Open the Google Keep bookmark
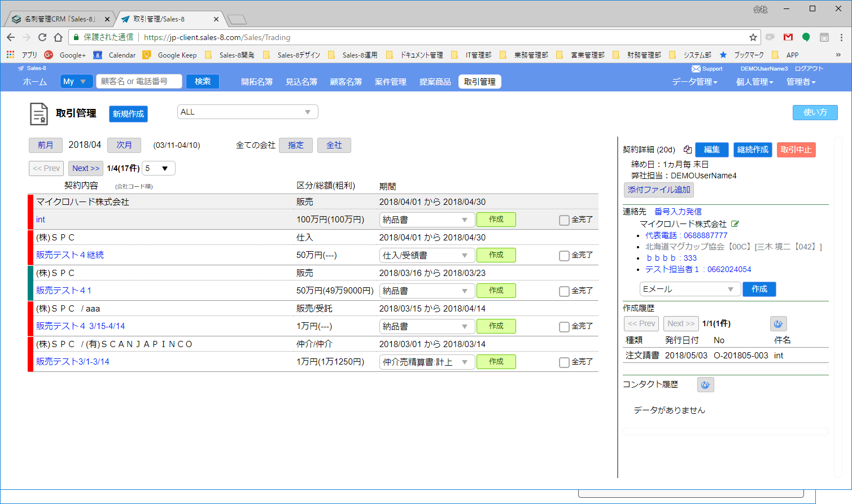 click(x=170, y=55)
